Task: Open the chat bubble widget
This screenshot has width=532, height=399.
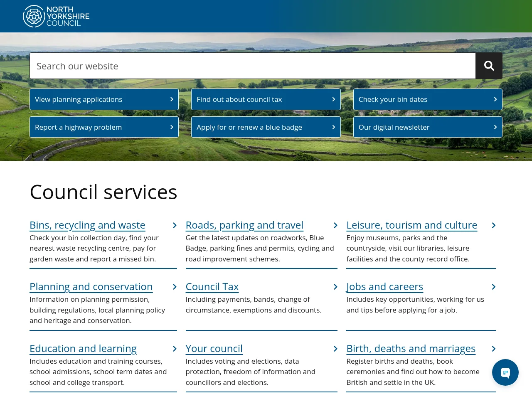Action: tap(505, 372)
